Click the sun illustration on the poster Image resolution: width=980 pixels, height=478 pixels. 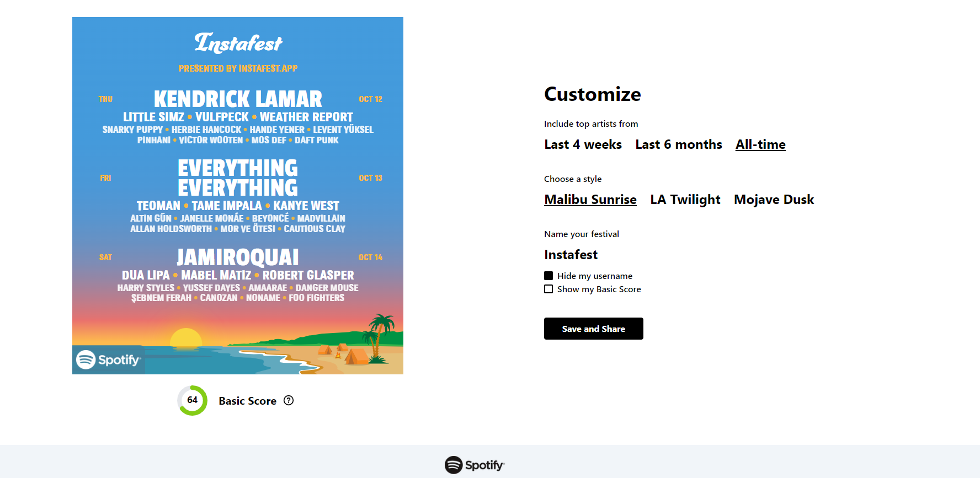point(186,337)
